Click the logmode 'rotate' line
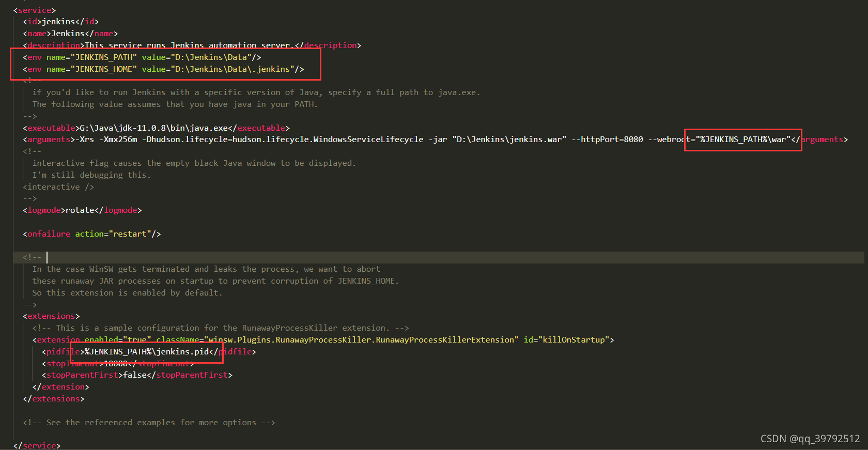Screen dimensions: 868x450 82,210
